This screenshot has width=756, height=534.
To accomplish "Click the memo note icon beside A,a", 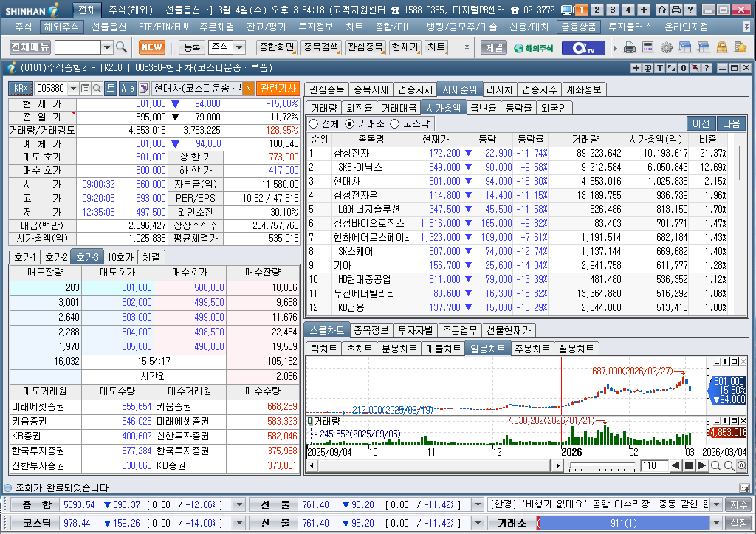I will (x=144, y=89).
